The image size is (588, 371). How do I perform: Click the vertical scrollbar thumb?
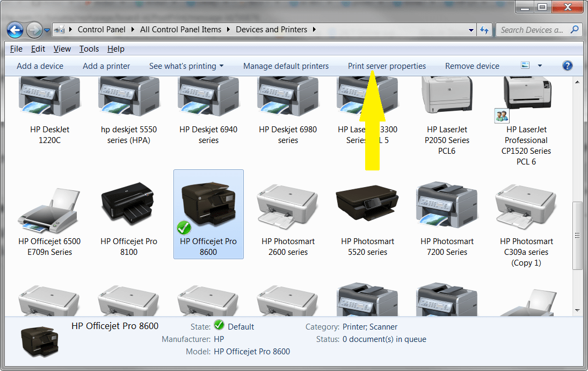pyautogui.click(x=577, y=236)
